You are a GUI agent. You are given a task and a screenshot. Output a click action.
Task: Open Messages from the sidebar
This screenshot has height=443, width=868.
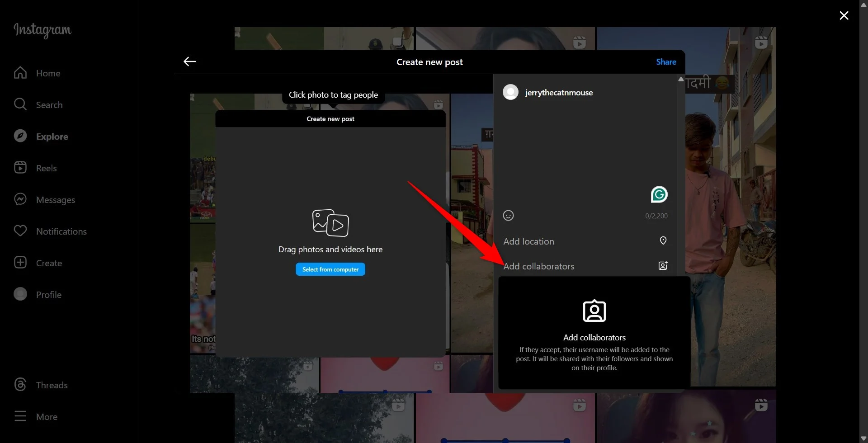click(44, 200)
